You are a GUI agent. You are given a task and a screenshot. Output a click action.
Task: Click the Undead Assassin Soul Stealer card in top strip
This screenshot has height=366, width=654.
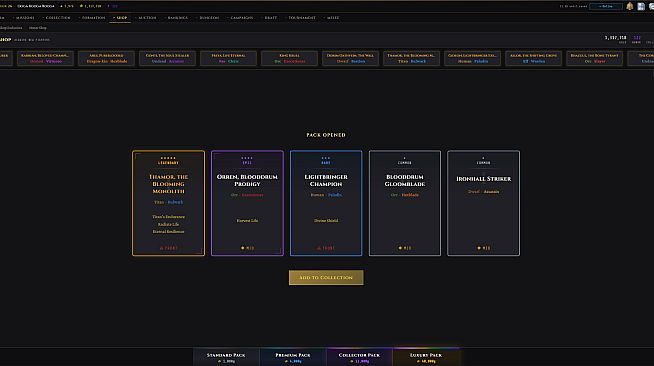pyautogui.click(x=167, y=58)
